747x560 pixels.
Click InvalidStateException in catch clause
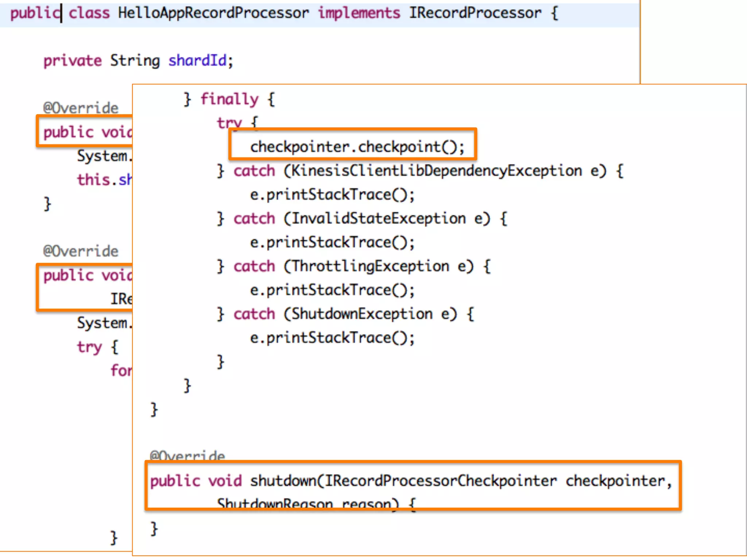click(x=378, y=218)
